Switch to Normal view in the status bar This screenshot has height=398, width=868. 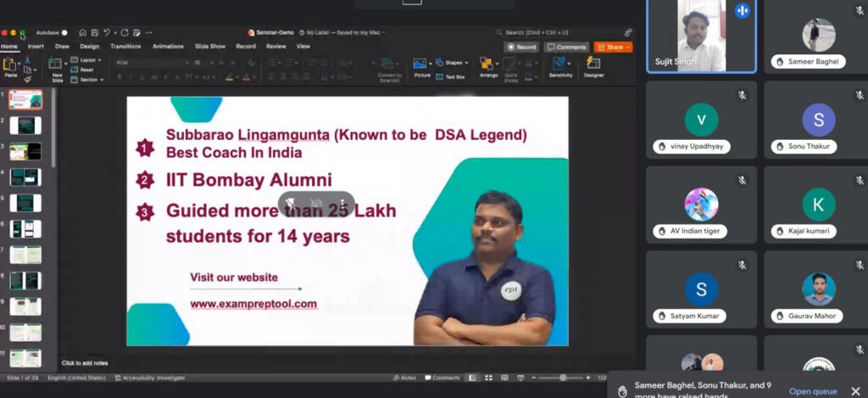472,378
